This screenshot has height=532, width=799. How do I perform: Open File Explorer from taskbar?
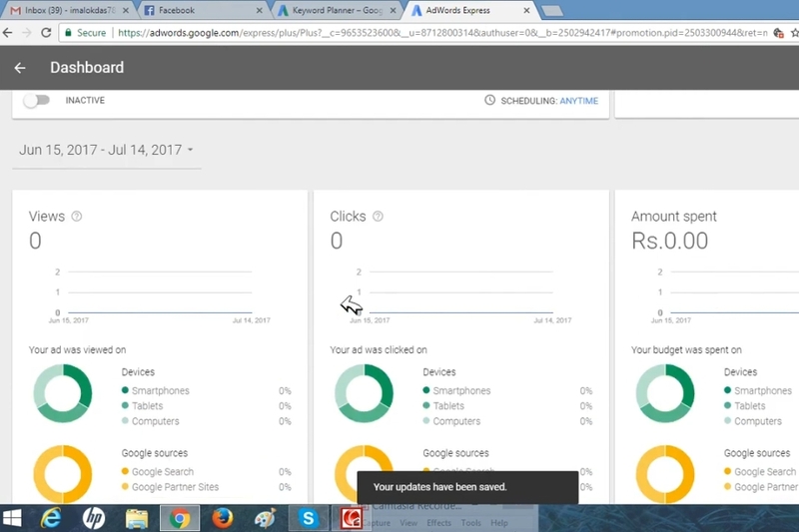click(137, 518)
